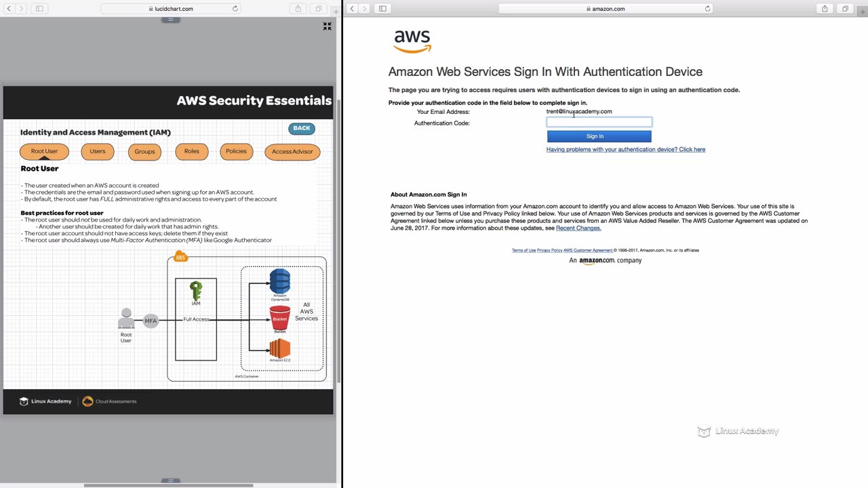
Task: Click the BACK button on the slide
Action: (x=302, y=128)
